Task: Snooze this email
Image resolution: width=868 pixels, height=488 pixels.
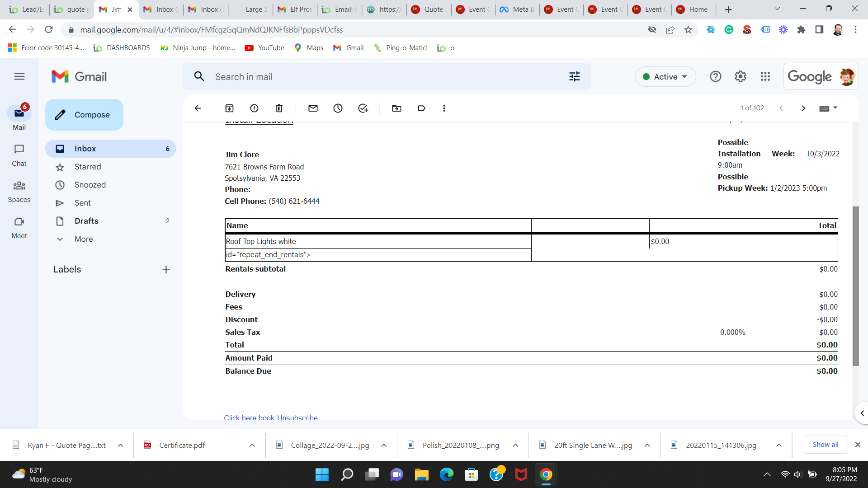Action: (338, 108)
